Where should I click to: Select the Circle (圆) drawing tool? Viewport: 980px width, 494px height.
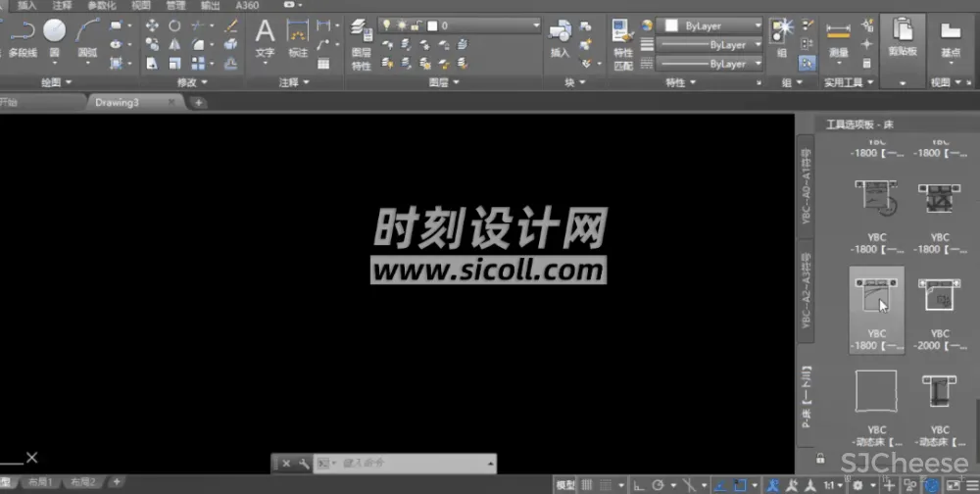(x=54, y=33)
